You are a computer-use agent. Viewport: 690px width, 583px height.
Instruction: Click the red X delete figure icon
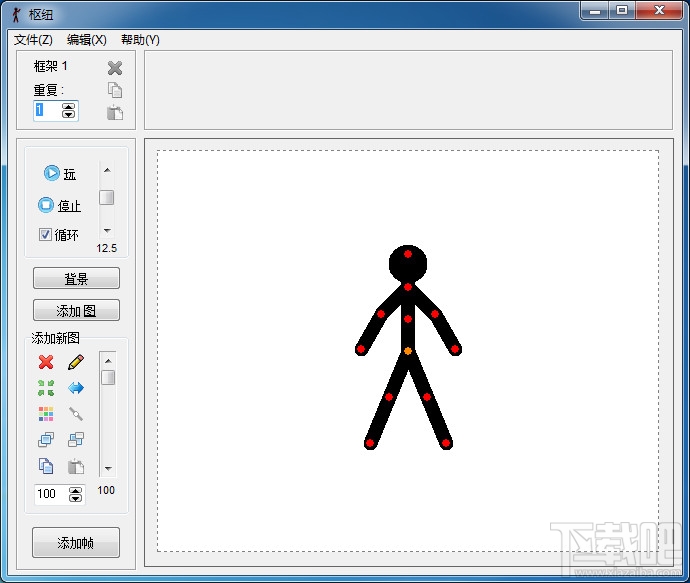click(46, 362)
